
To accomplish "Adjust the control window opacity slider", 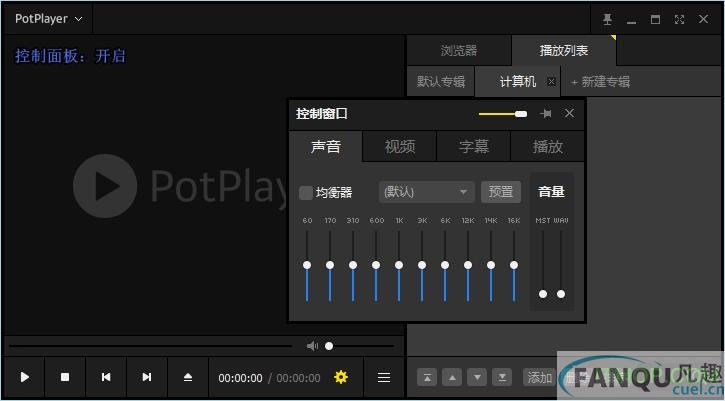I will click(503, 114).
